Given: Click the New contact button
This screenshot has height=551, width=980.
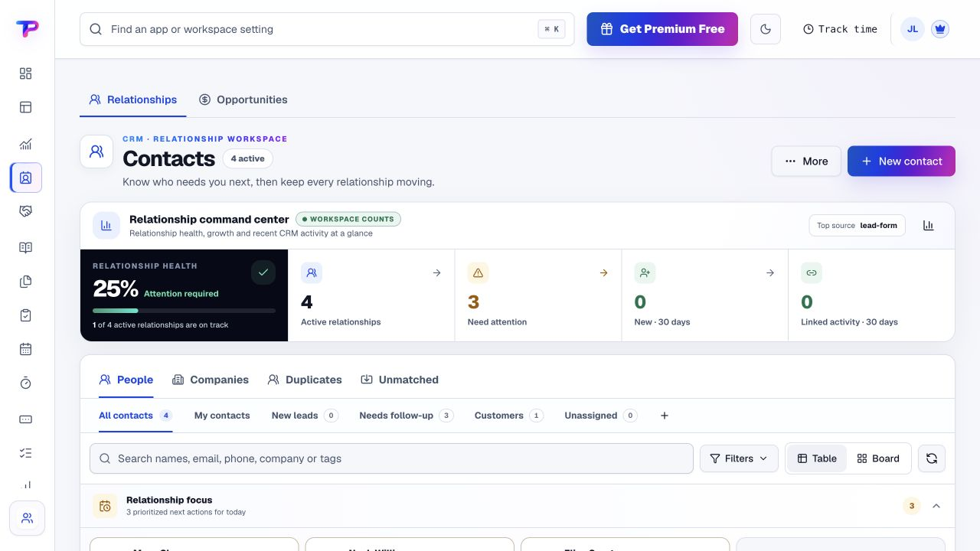Looking at the screenshot, I should [x=901, y=161].
